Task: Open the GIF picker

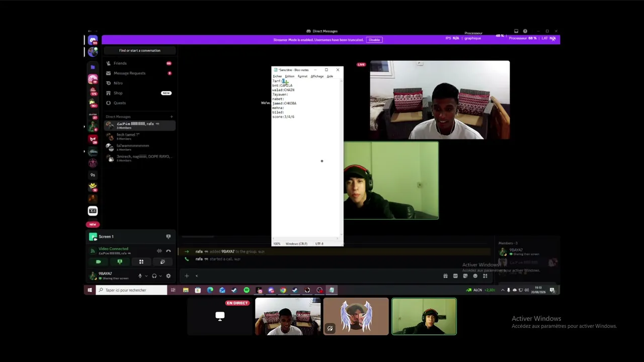Action: pos(455,276)
